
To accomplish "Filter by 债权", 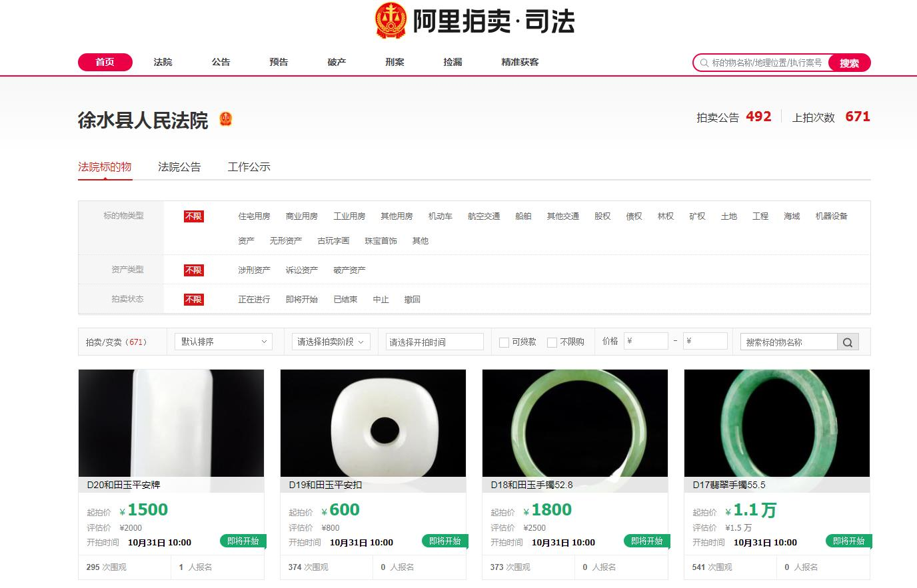I will click(634, 216).
